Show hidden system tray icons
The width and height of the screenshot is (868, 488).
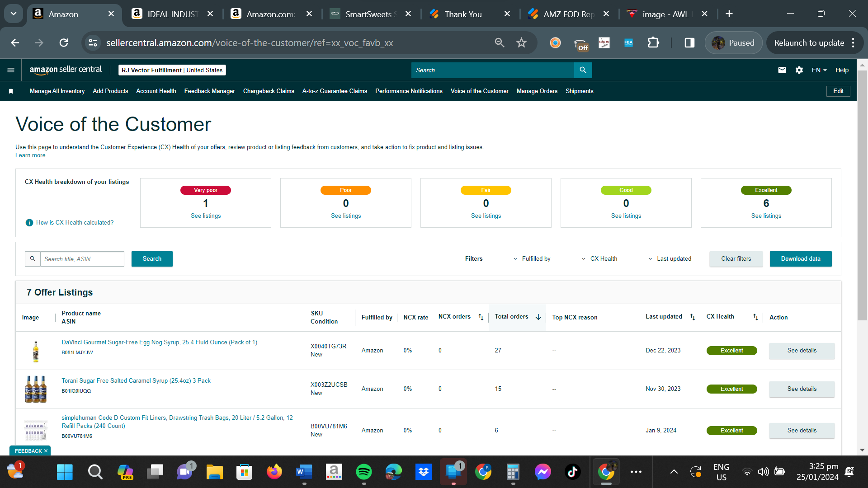(674, 472)
